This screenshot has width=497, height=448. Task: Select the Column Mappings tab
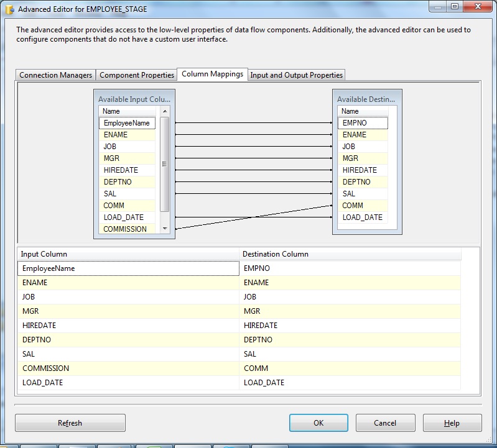pyautogui.click(x=212, y=74)
